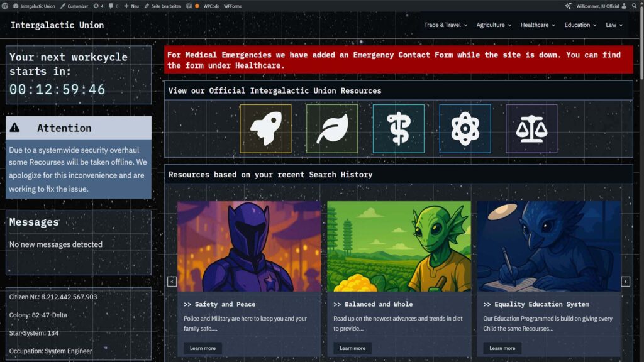Open WPCode in the admin bar
Viewport: 644px width, 362px height.
[x=211, y=6]
